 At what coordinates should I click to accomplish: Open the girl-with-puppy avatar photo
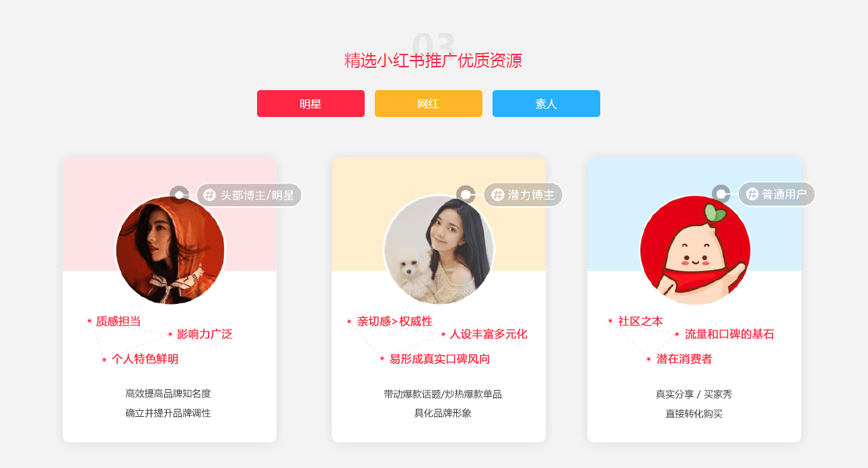point(439,250)
